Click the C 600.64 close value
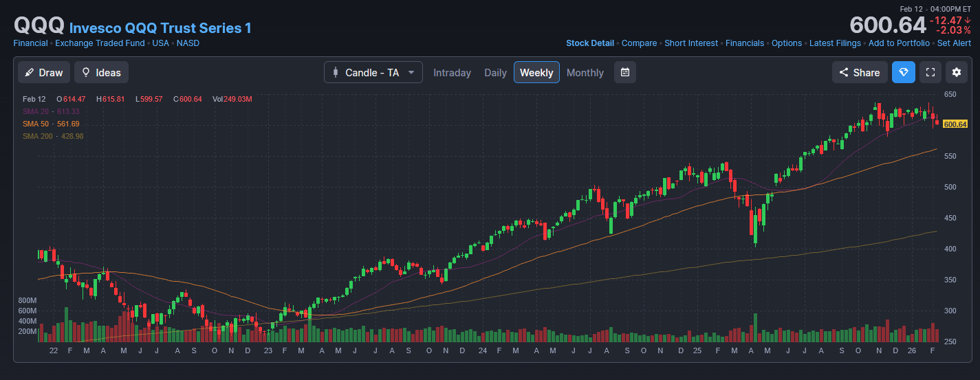The image size is (980, 380). tap(187, 99)
